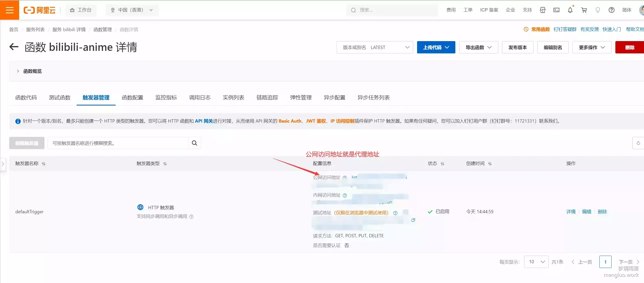Click 详情 for defaultTrigger

coord(571,212)
